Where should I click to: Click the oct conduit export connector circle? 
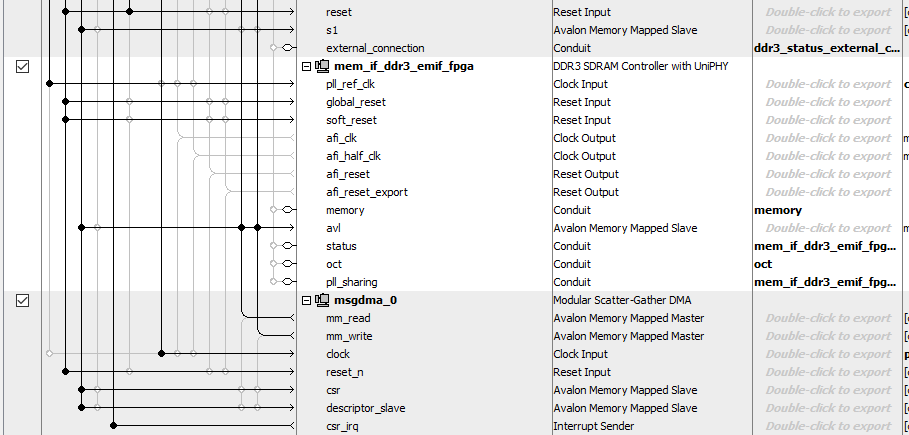click(286, 264)
